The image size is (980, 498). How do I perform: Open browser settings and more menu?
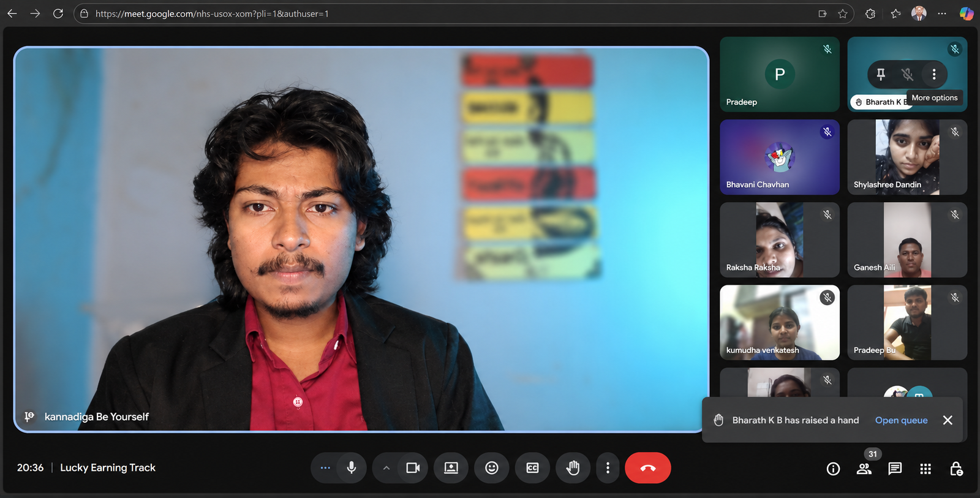tap(942, 13)
